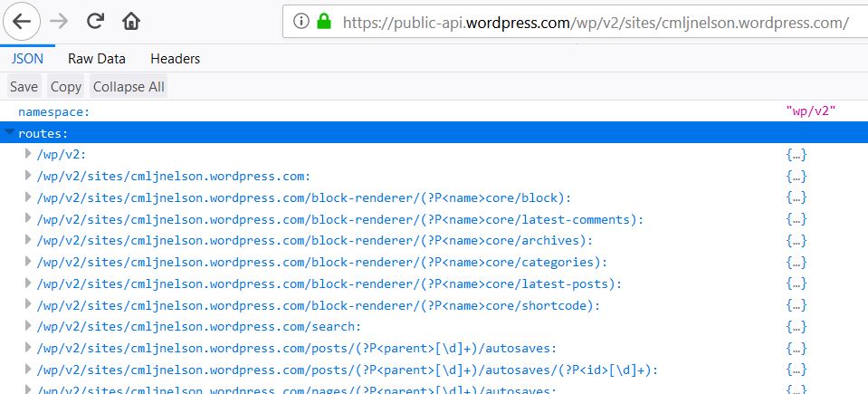Viewport: 868px width, 394px height.
Task: Click the core/archives route key text
Action: [x=314, y=242]
